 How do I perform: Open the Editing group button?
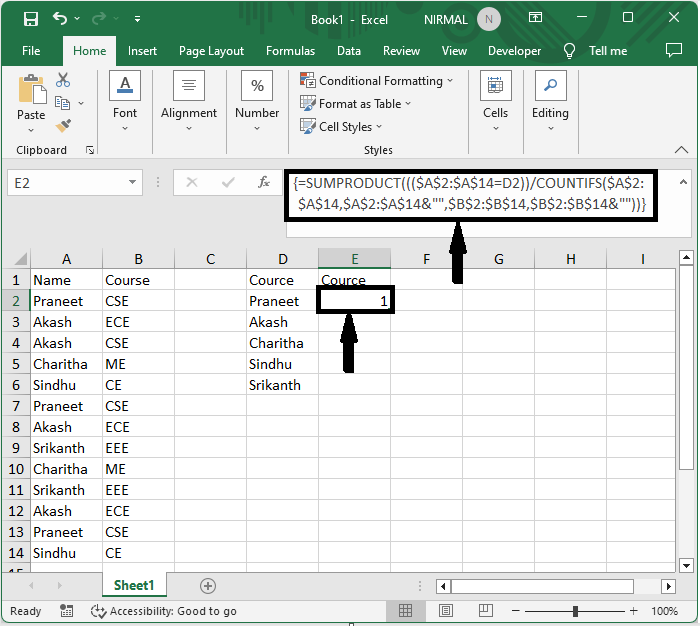click(550, 101)
